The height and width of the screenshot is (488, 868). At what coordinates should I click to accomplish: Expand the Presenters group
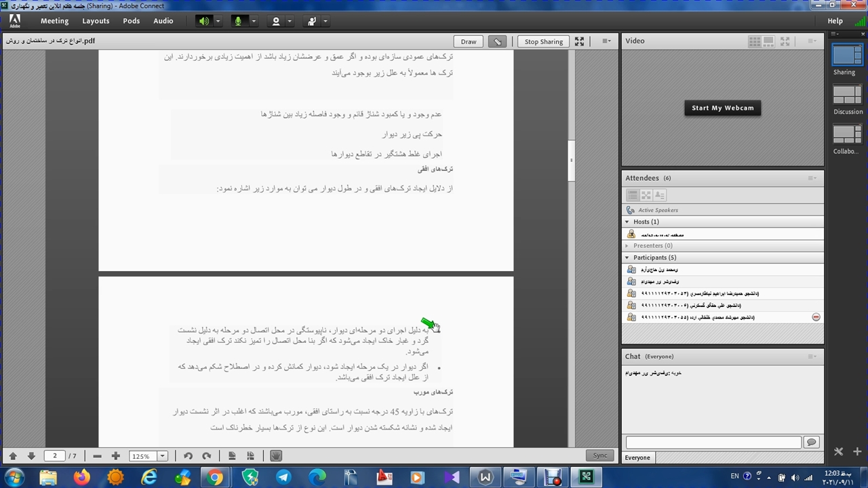point(627,245)
